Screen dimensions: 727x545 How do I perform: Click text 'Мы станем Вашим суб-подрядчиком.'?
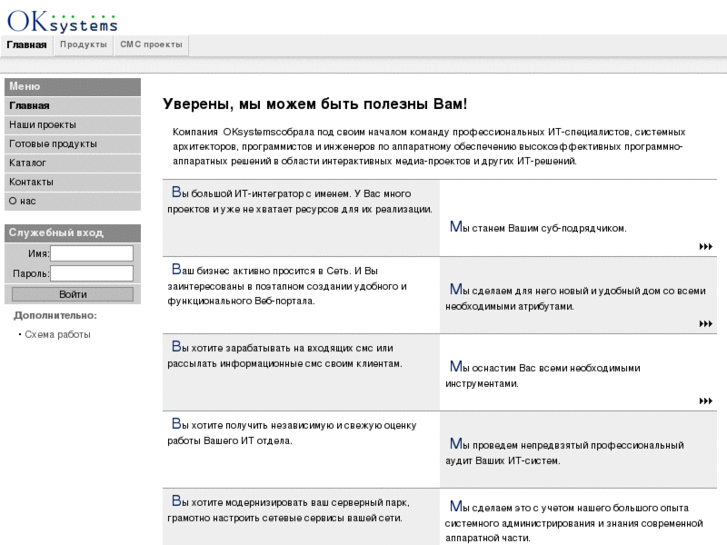tap(538, 227)
